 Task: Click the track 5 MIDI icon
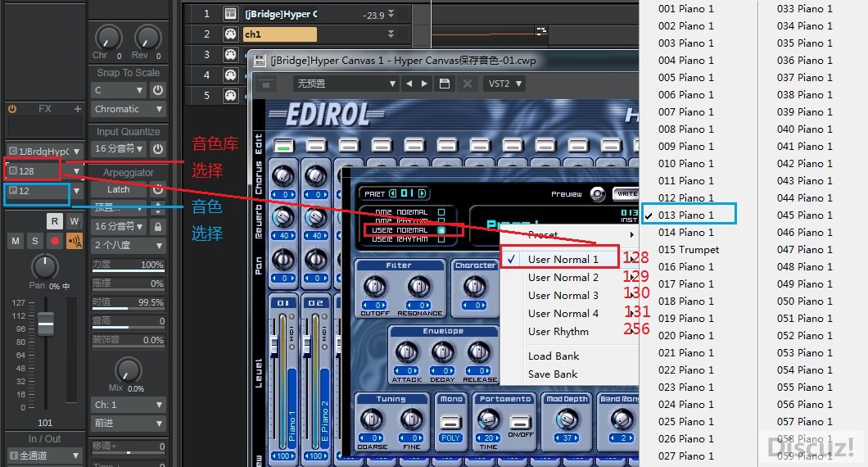click(230, 95)
